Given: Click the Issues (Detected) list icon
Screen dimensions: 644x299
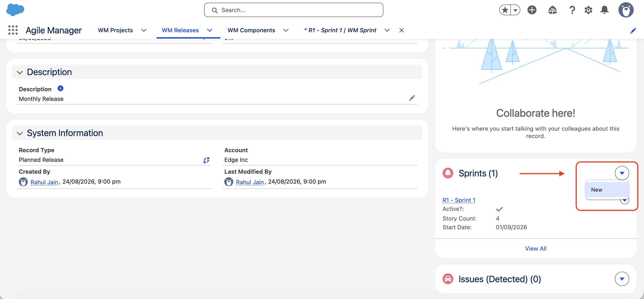Looking at the screenshot, I should pyautogui.click(x=448, y=279).
